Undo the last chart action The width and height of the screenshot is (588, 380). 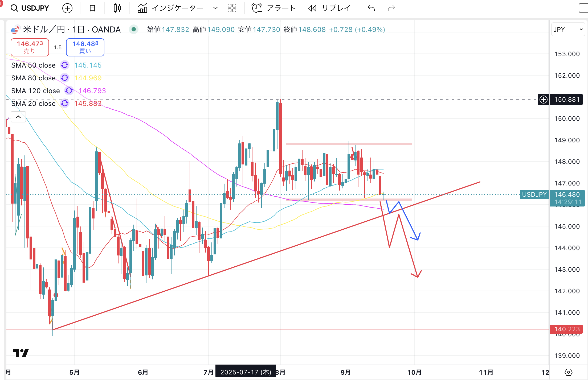click(x=371, y=8)
